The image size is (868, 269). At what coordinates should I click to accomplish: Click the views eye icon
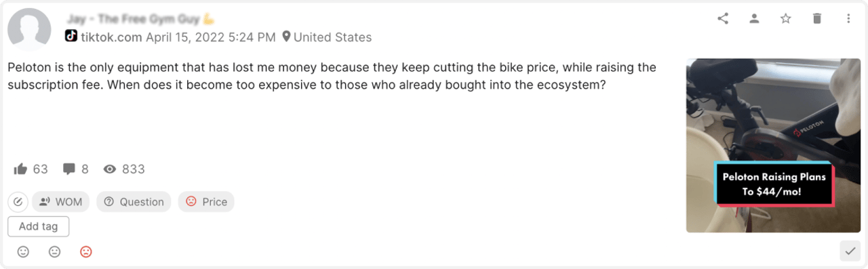tap(110, 169)
